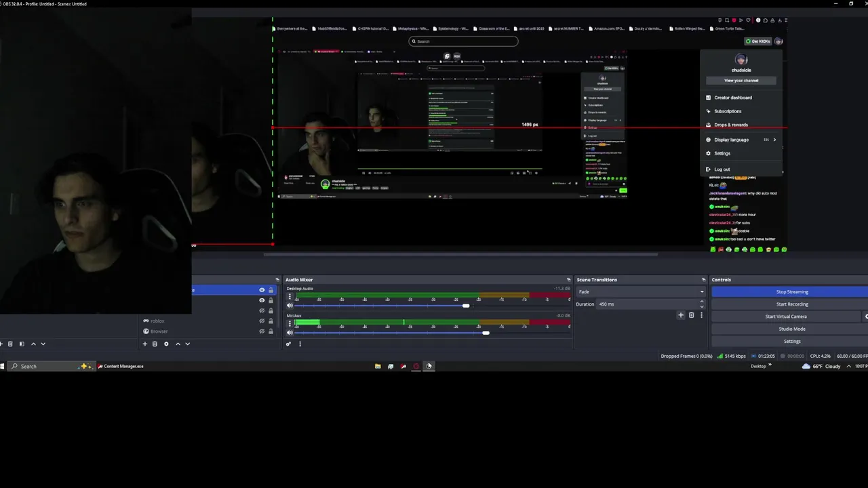
Task: Click the Dropped Frames status bar entry
Action: click(687, 356)
